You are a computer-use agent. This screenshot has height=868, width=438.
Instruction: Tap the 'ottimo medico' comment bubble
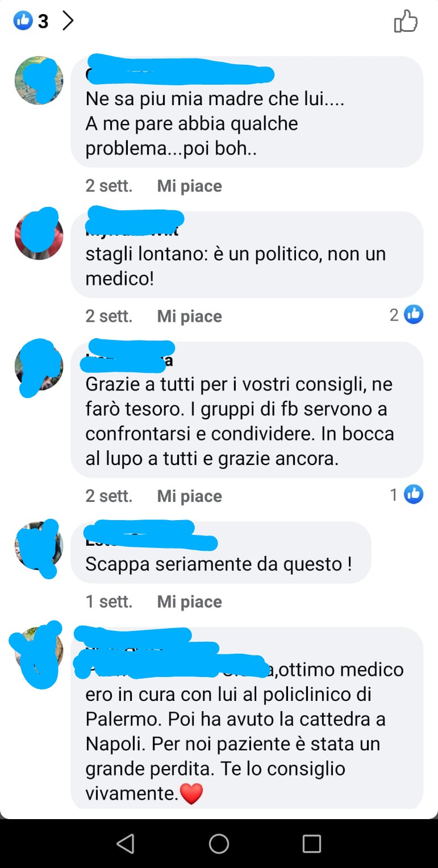(247, 718)
